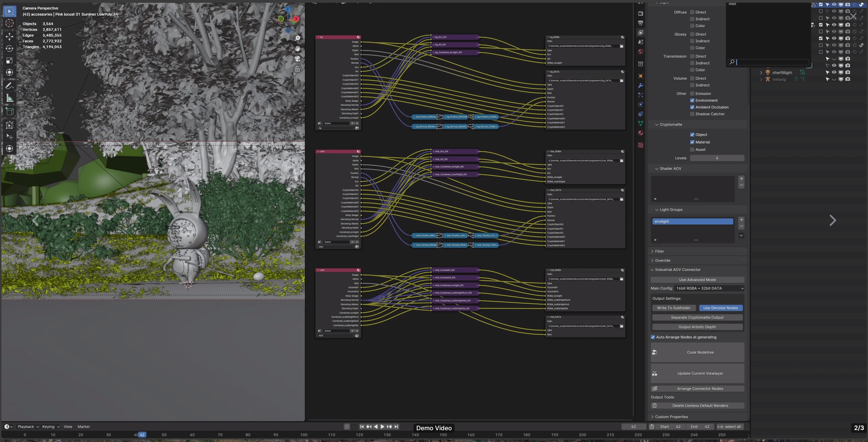Select the Rotate tool
Image resolution: width=868 pixels, height=442 pixels.
coord(9,49)
